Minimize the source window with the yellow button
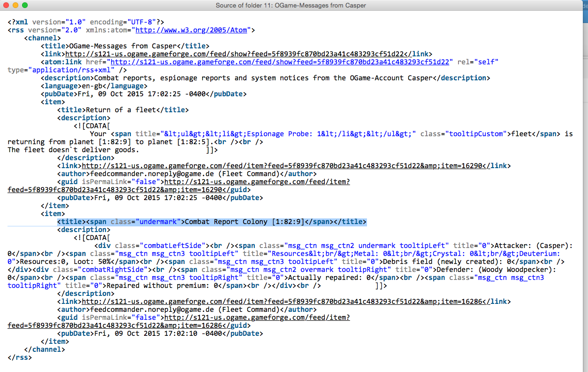Viewport: 588px width, 372px height. [x=15, y=5]
